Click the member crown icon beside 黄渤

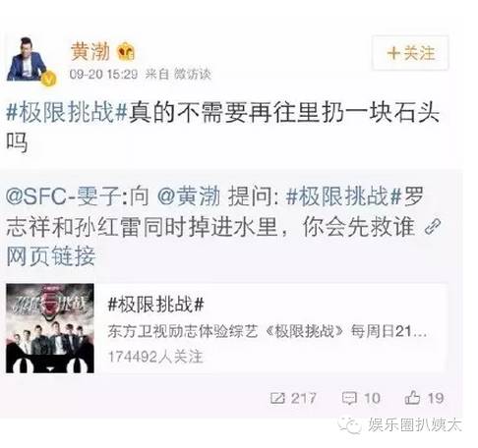pos(126,51)
